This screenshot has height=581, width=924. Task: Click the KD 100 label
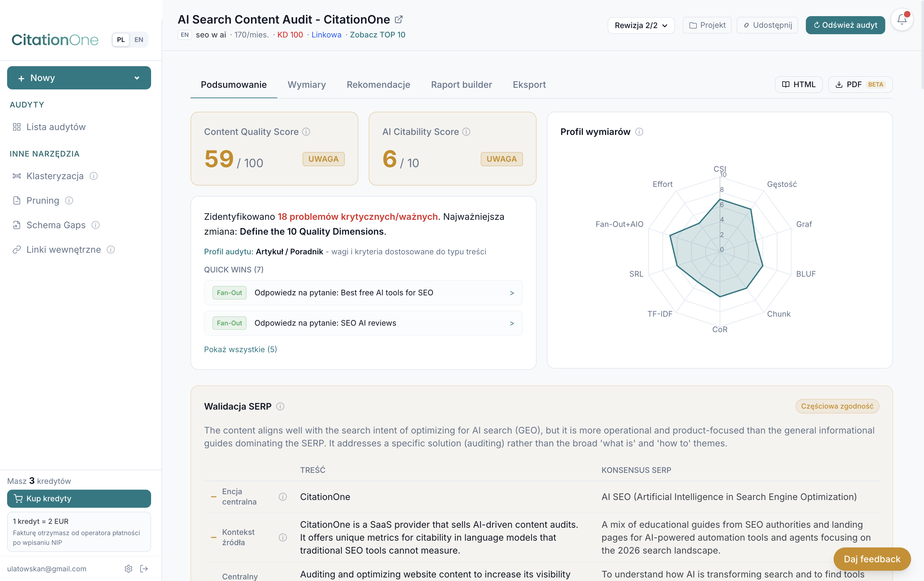pyautogui.click(x=290, y=35)
